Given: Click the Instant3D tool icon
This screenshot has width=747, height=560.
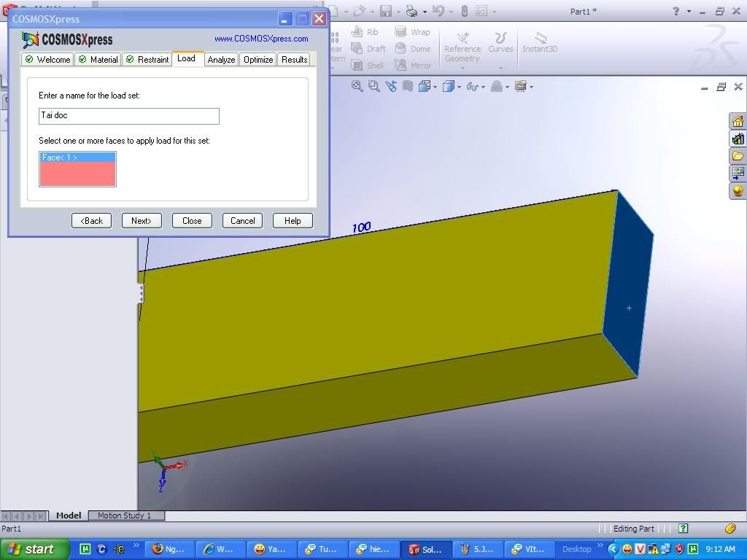Looking at the screenshot, I should [540, 42].
